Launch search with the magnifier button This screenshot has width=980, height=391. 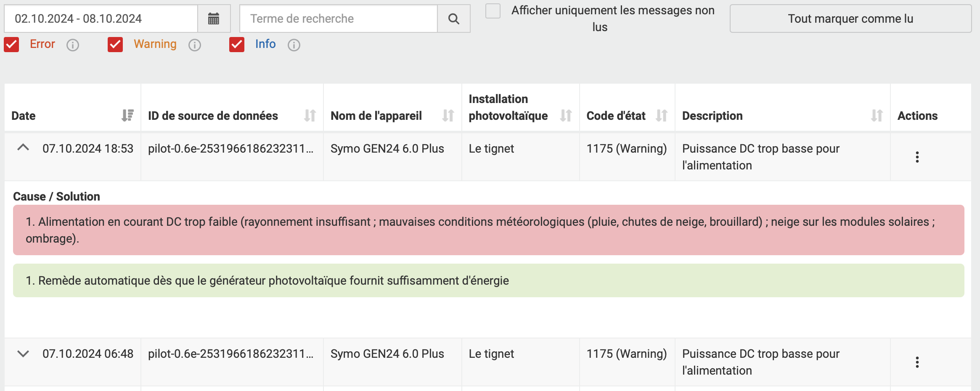[x=453, y=18]
